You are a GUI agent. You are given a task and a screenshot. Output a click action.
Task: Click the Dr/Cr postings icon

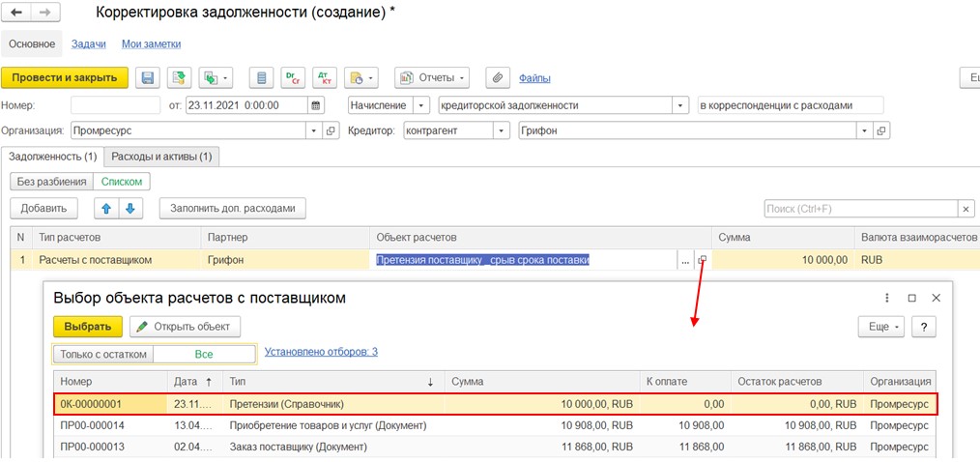click(x=292, y=78)
